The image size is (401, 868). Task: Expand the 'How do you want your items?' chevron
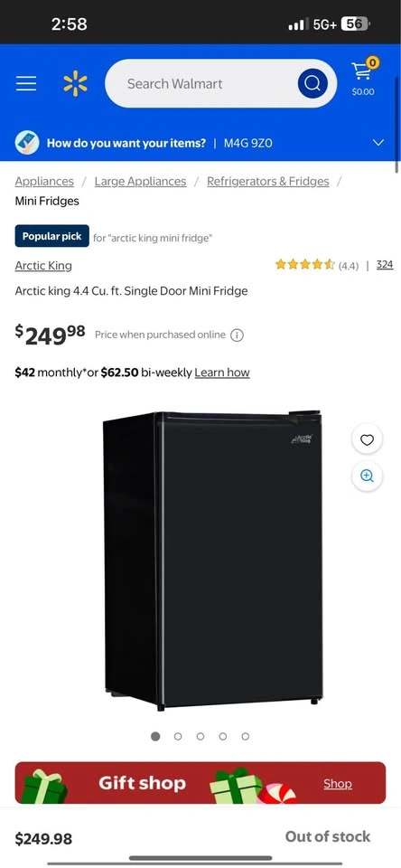click(x=378, y=143)
